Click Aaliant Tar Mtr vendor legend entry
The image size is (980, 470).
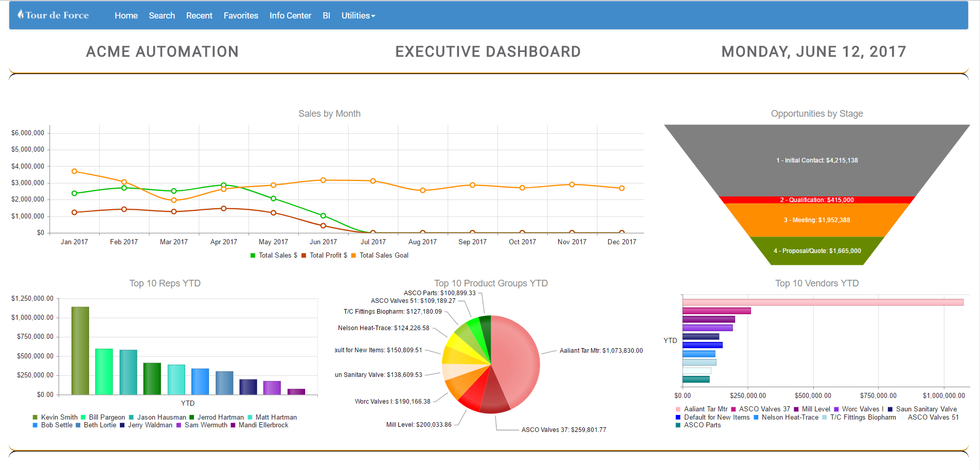[x=702, y=409]
